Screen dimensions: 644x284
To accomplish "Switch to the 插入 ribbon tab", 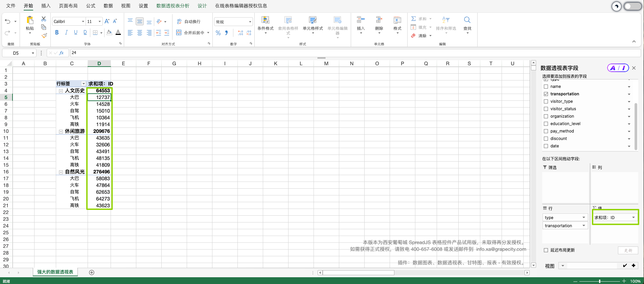I will point(46,6).
